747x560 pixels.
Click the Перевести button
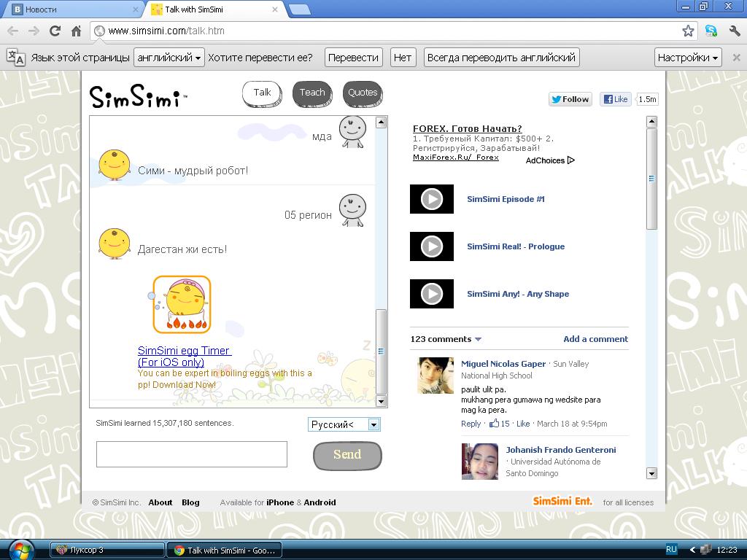click(x=354, y=58)
